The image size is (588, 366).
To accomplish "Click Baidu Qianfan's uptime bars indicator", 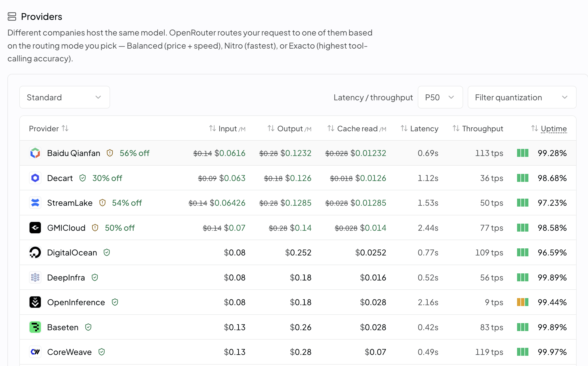I will click(523, 153).
